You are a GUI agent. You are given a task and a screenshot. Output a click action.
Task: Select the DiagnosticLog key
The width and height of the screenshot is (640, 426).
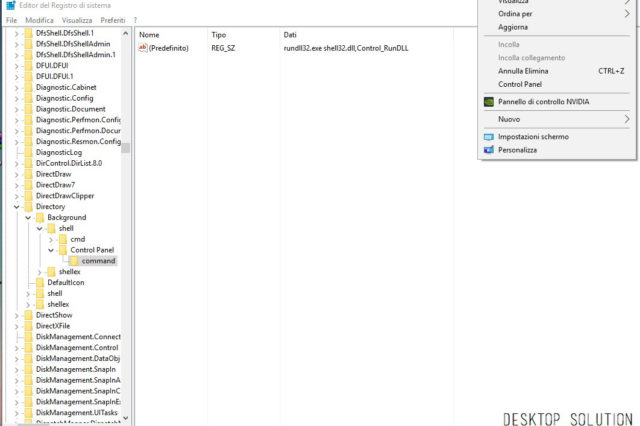pos(59,152)
